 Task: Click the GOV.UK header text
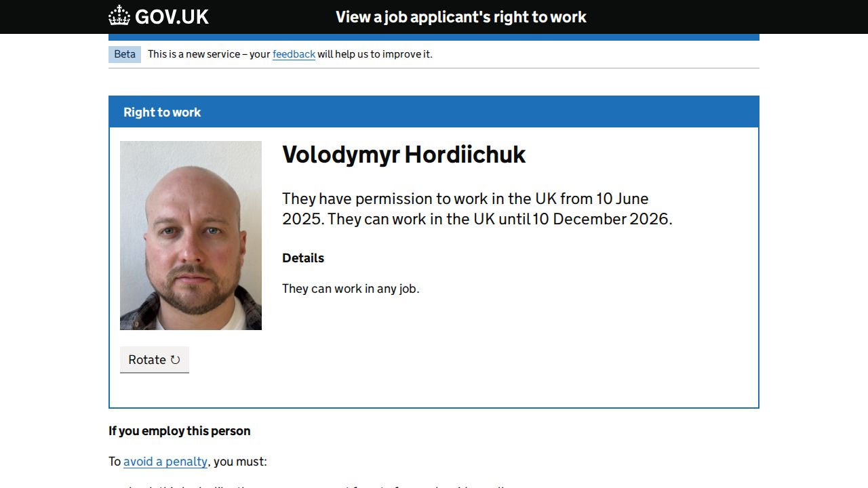tap(172, 17)
